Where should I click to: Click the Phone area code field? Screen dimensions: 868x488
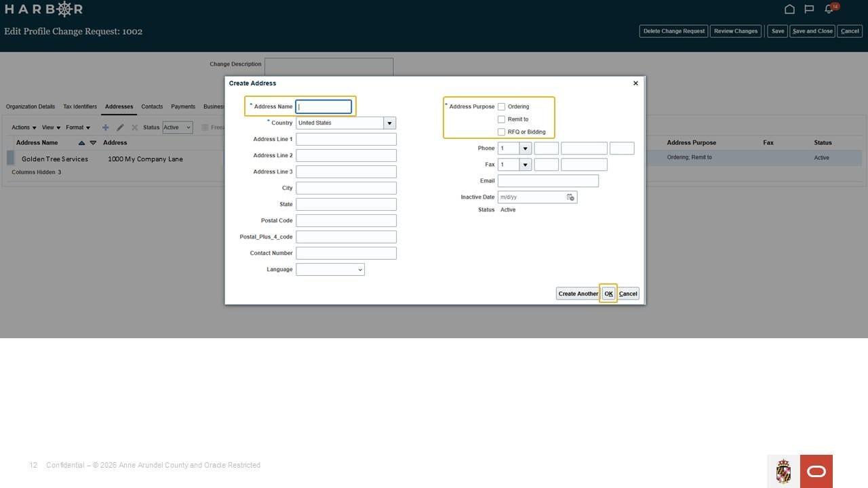(x=547, y=148)
